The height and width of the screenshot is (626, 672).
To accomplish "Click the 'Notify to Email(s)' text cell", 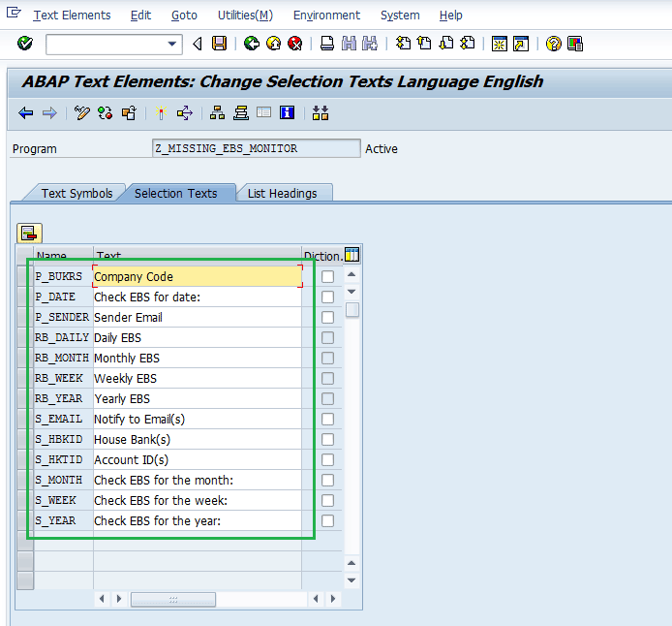I will pos(198,419).
